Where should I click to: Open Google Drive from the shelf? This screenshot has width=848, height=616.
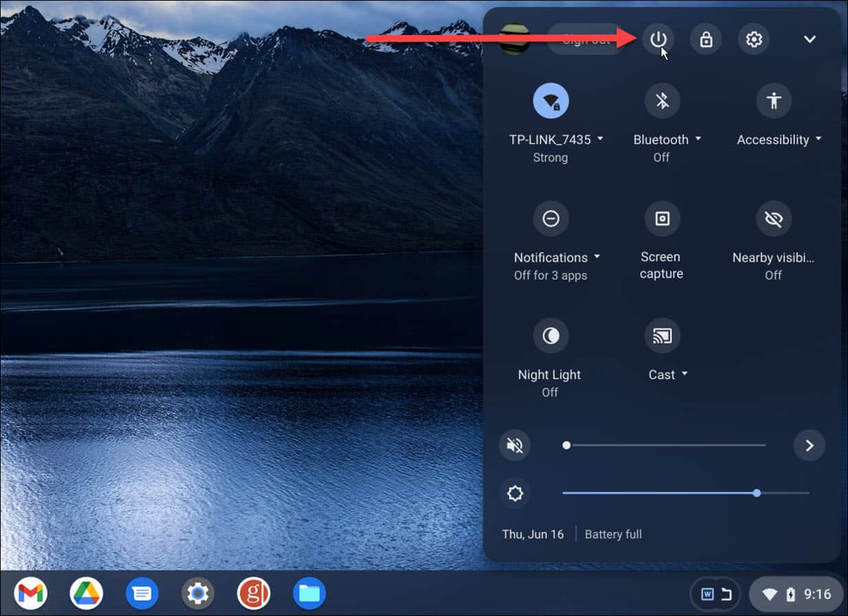click(86, 593)
